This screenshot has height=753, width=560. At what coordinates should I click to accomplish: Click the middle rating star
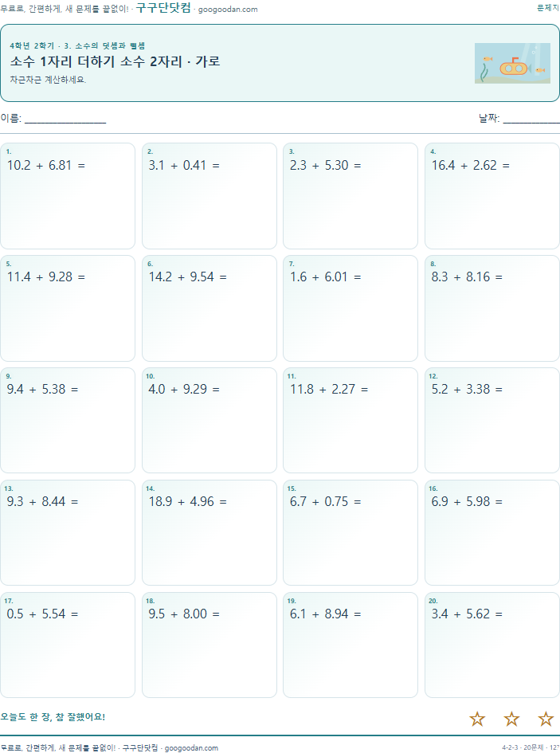pos(511,719)
